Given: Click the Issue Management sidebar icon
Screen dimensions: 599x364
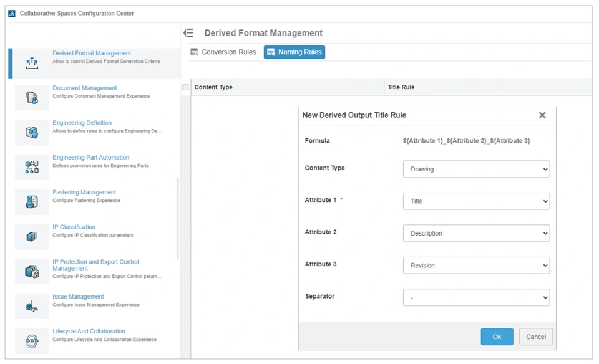Looking at the screenshot, I should coord(32,306).
